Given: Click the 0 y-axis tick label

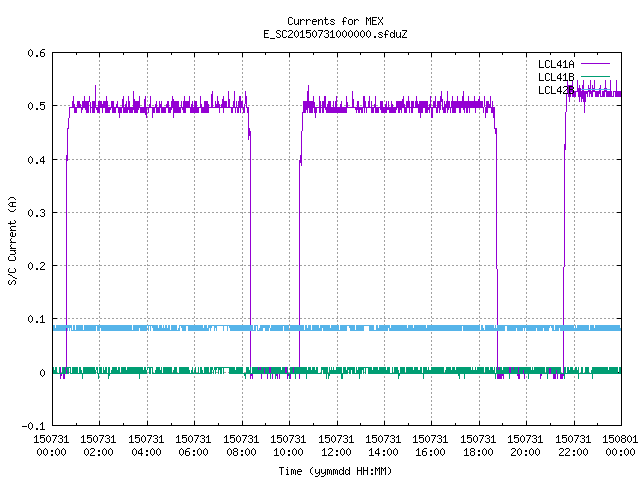Looking at the screenshot, I should 42,373.
